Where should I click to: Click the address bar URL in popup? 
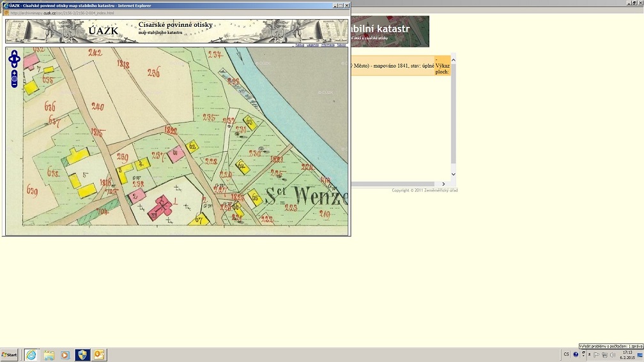pos(62,13)
